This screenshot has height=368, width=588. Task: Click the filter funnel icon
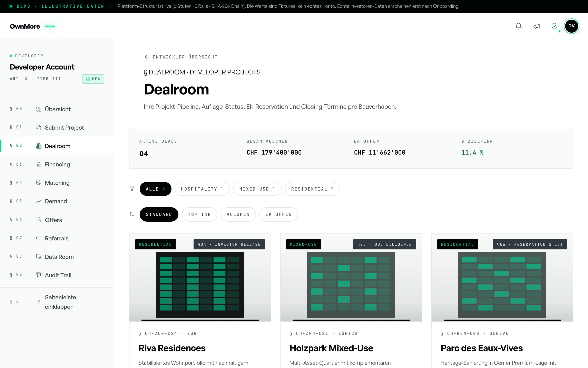click(x=132, y=189)
